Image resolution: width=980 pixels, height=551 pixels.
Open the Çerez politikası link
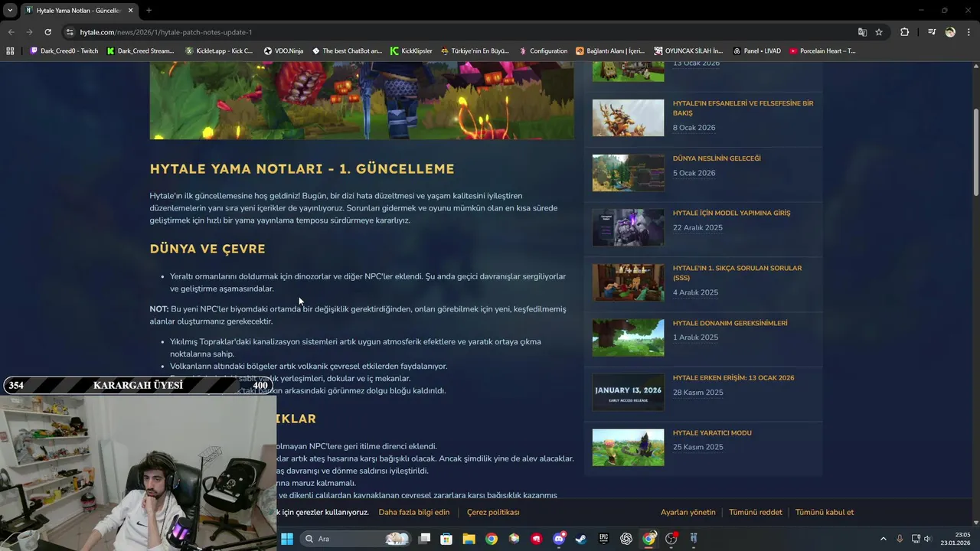(493, 512)
